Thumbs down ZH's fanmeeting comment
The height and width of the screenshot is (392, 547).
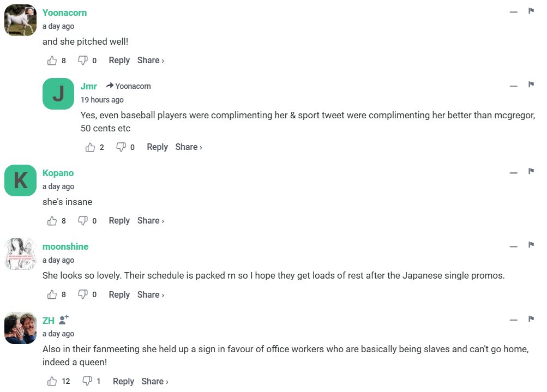pyautogui.click(x=87, y=382)
